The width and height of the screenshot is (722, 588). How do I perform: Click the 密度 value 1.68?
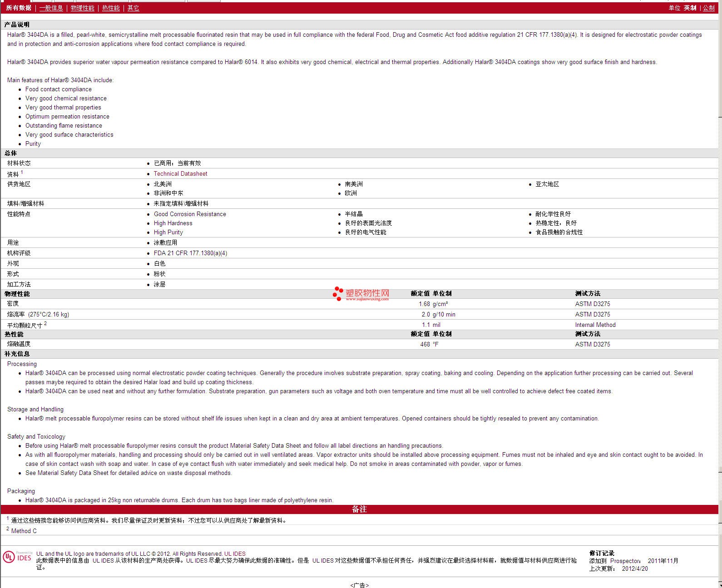(424, 304)
